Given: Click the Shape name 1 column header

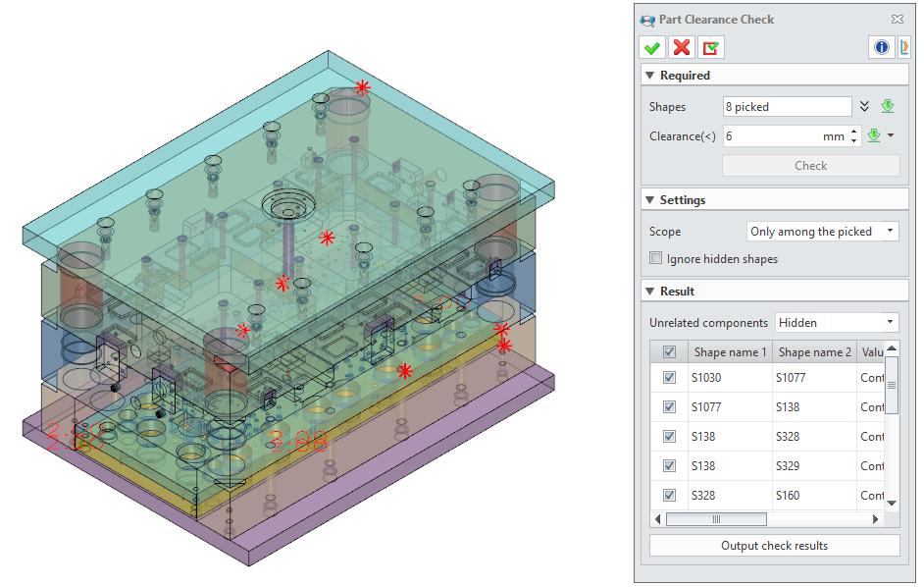Looking at the screenshot, I should [729, 352].
